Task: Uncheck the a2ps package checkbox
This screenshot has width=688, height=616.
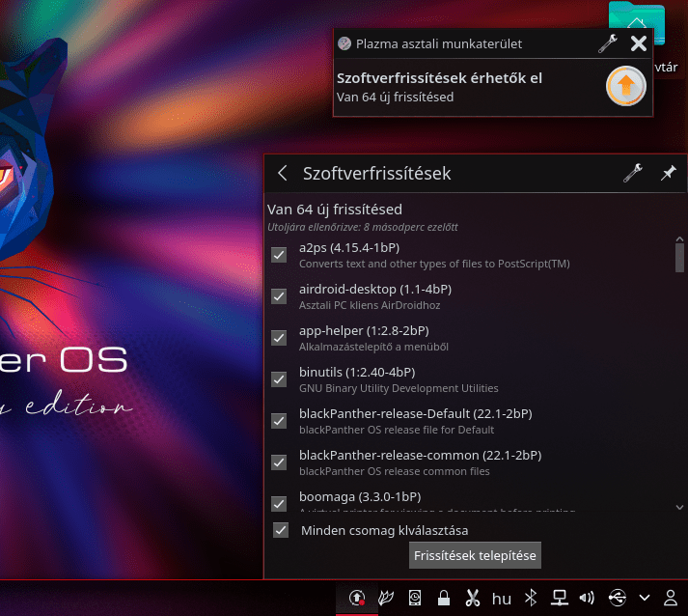Action: pos(279,255)
